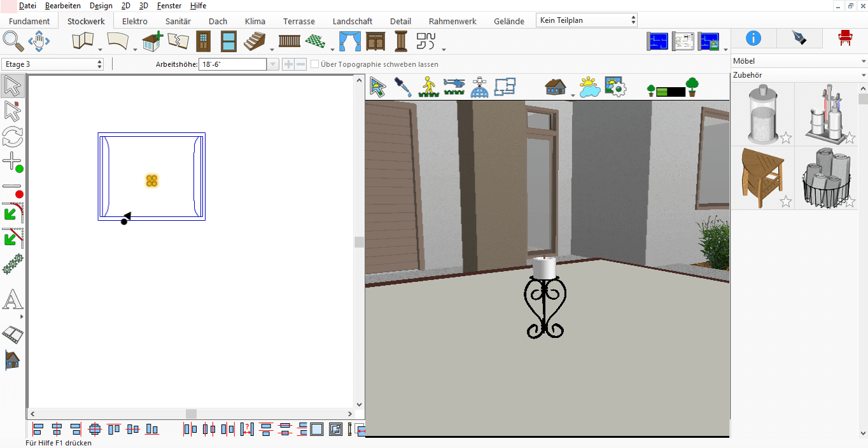This screenshot has height=448, width=868.
Task: Pick the eyedropper tool in 3D toolbar
Action: 403,87
